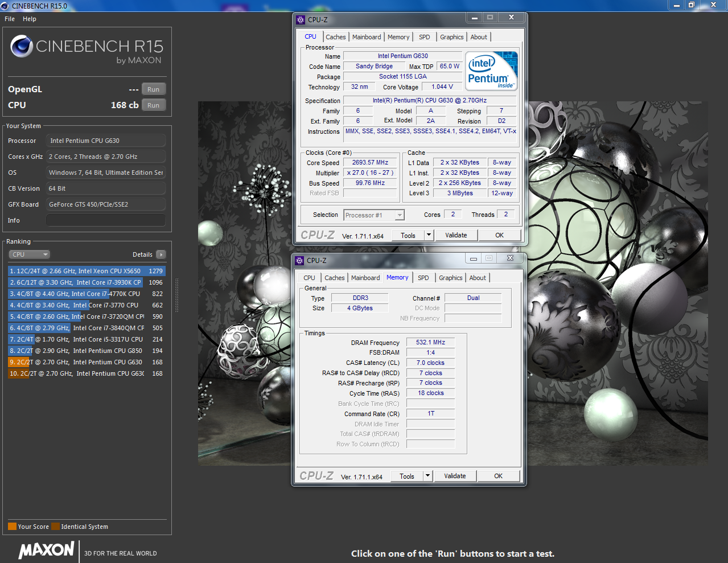Run the OpenGL benchmark

(x=154, y=89)
